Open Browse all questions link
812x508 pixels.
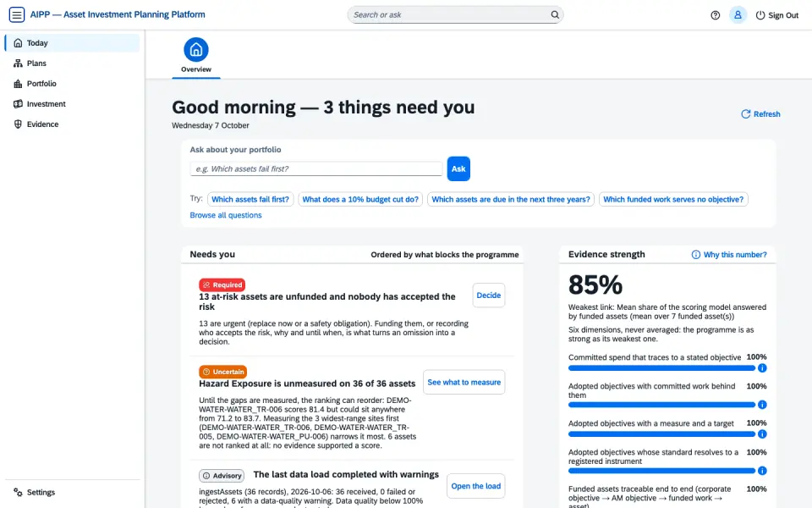point(226,215)
